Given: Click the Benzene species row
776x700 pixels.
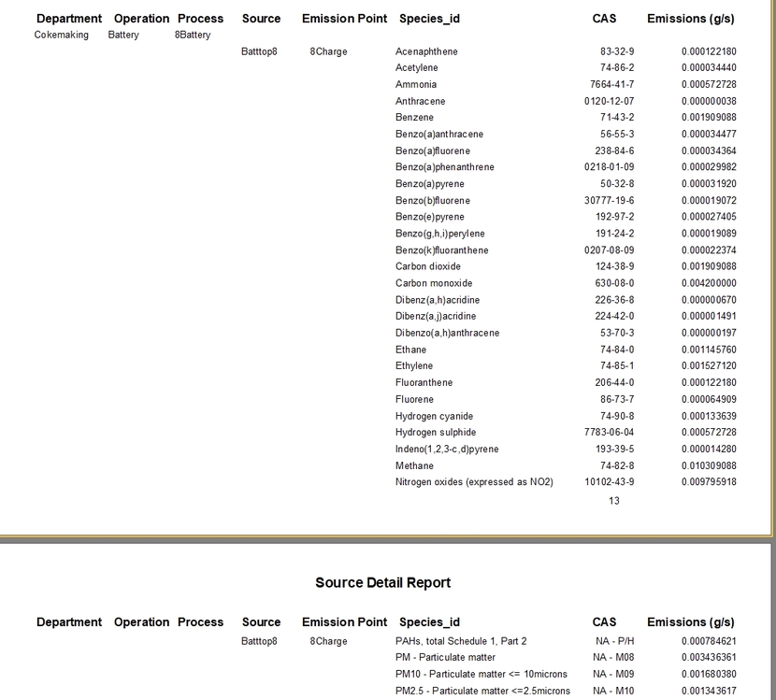Looking at the screenshot, I should coord(414,118).
